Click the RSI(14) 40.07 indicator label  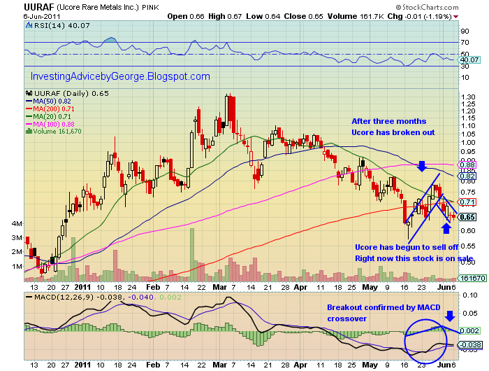(x=62, y=25)
